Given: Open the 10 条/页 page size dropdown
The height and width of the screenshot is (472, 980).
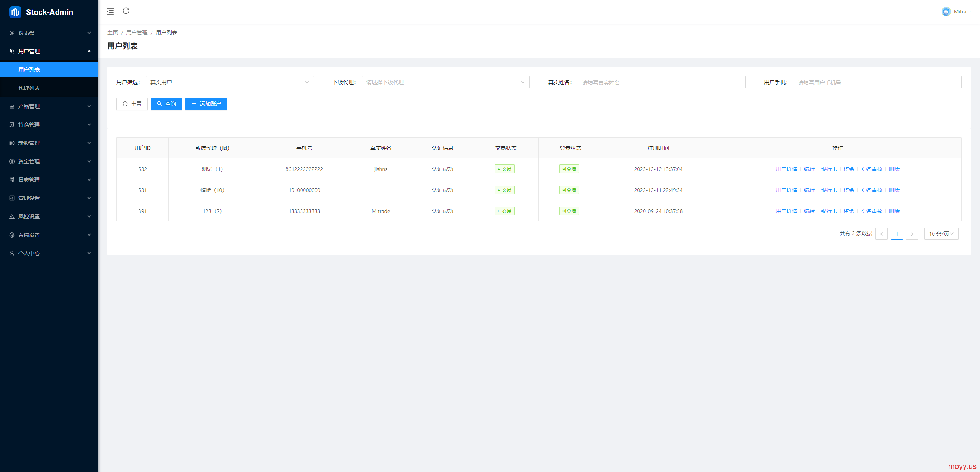Looking at the screenshot, I should [941, 234].
